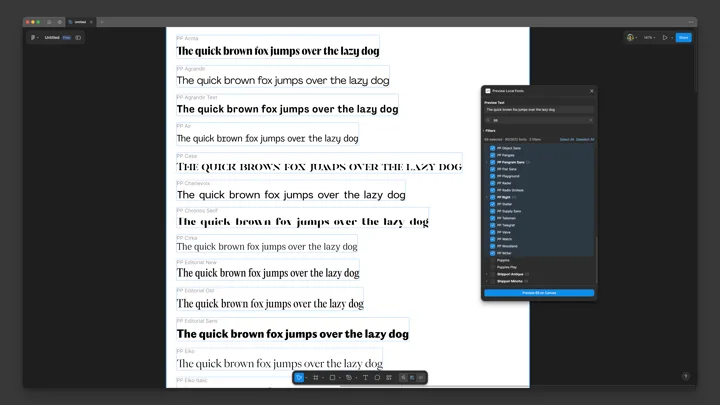Switch to Dev Mode in bottom toolbar
The width and height of the screenshot is (720, 405).
click(x=421, y=377)
